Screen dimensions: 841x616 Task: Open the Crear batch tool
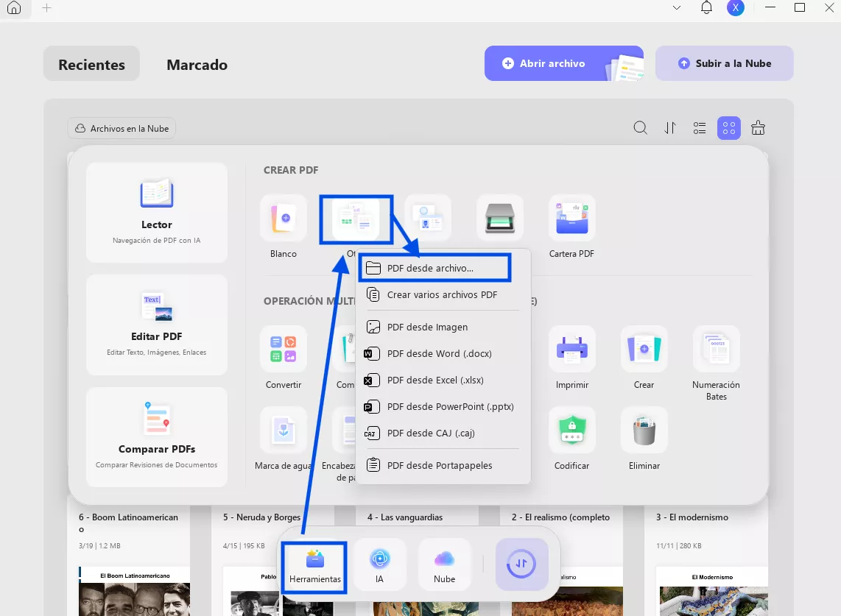(x=644, y=348)
